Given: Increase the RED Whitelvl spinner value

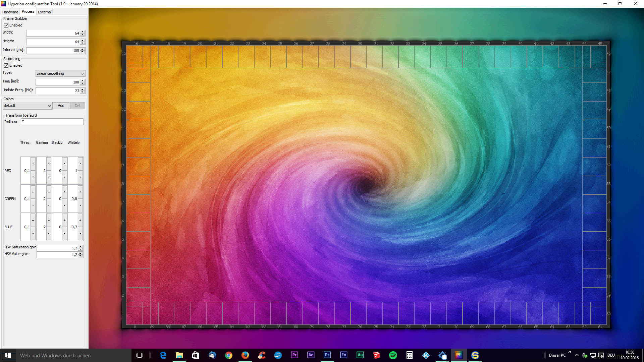Looking at the screenshot, I should pyautogui.click(x=80, y=164).
